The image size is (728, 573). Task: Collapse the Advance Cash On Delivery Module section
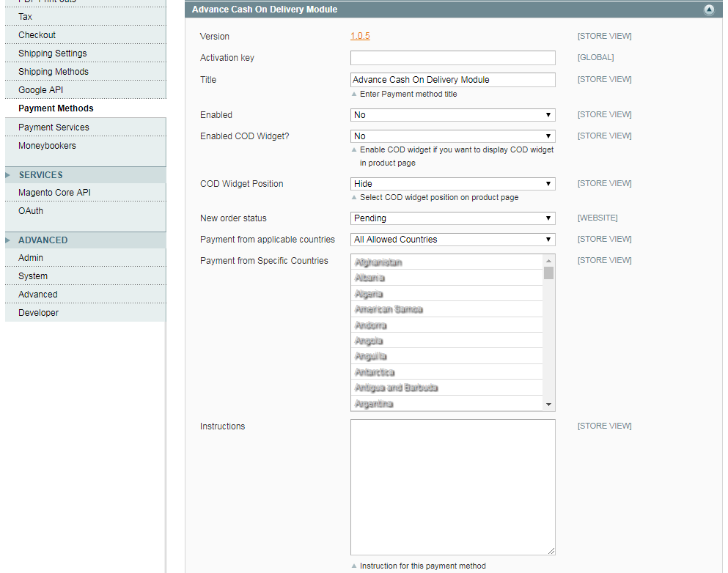click(708, 10)
